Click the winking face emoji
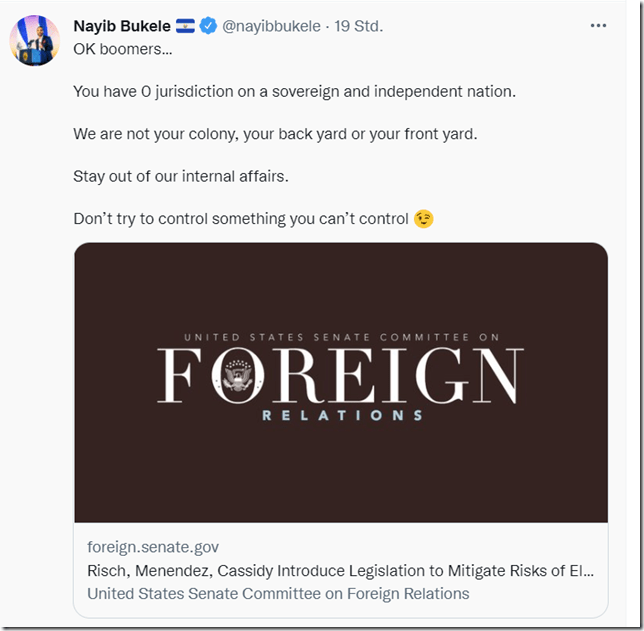 pos(424,219)
